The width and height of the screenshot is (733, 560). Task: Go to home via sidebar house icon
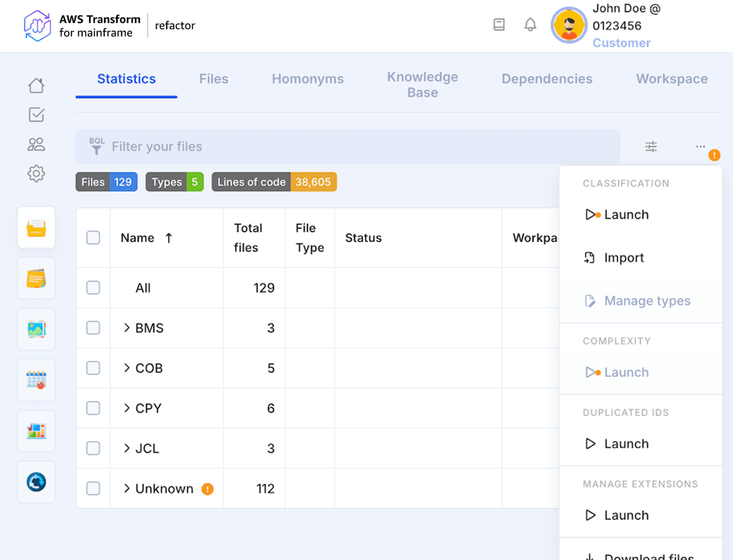click(x=36, y=85)
